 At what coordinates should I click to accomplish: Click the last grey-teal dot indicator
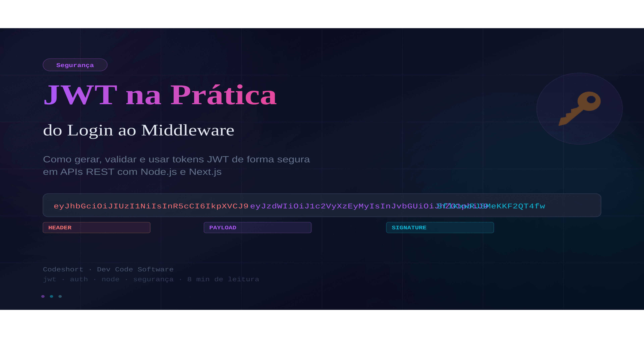pos(60,296)
